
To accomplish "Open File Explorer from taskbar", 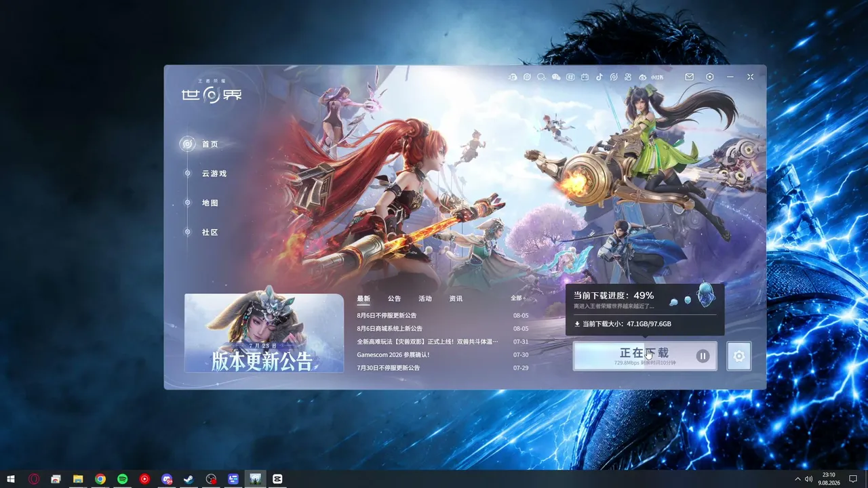I will click(x=78, y=479).
